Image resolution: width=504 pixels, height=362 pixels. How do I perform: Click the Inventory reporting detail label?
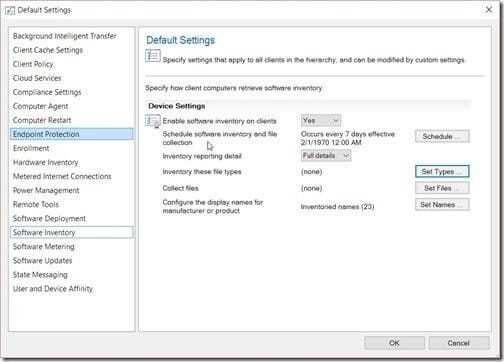click(202, 156)
